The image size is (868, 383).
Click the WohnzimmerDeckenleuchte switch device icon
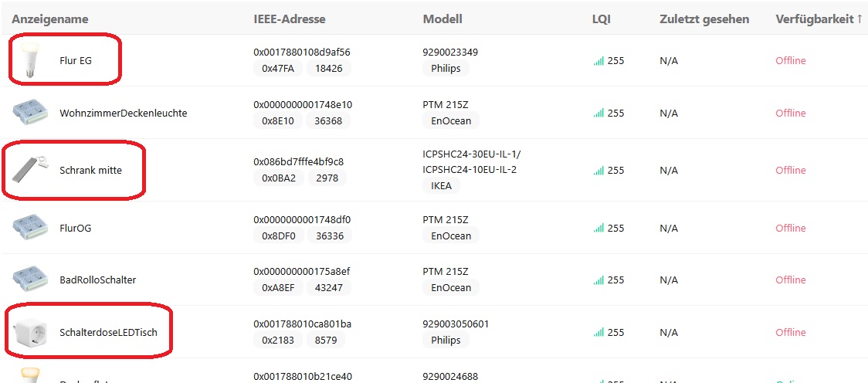click(x=31, y=113)
